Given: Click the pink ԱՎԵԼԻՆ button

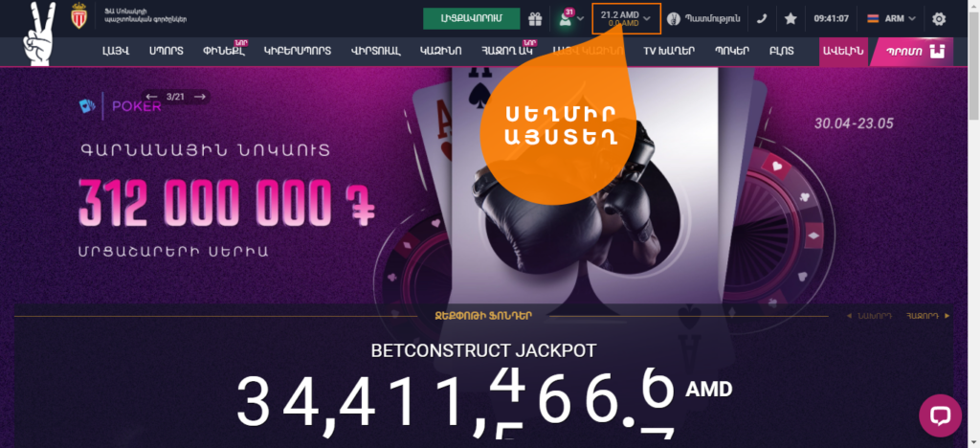Looking at the screenshot, I should [x=843, y=52].
